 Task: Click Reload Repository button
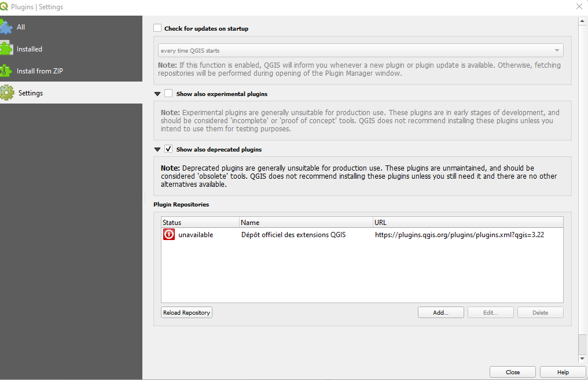coord(186,312)
